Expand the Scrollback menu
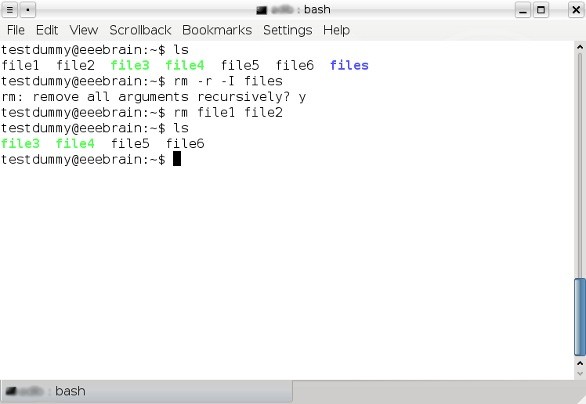Viewport: 586px width, 404px height. tap(140, 30)
